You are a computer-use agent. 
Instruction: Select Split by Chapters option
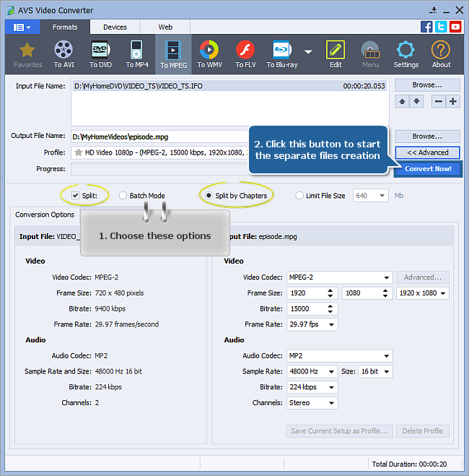(x=209, y=196)
